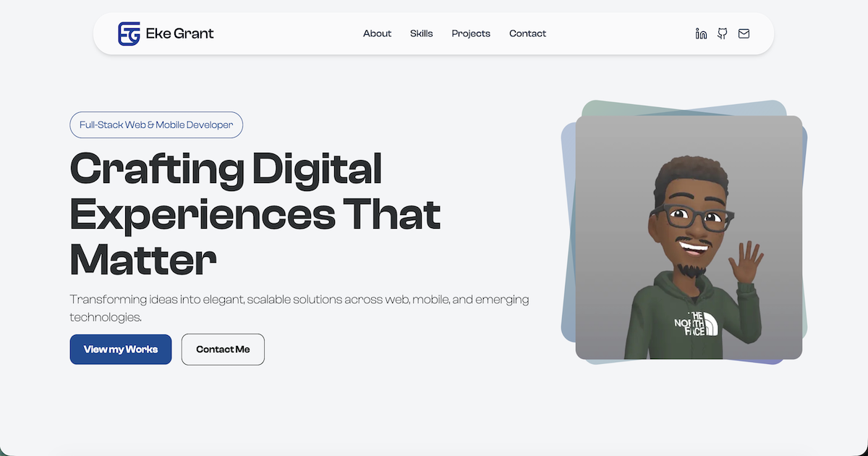
Task: Click the View my Works button
Action: coord(121,350)
